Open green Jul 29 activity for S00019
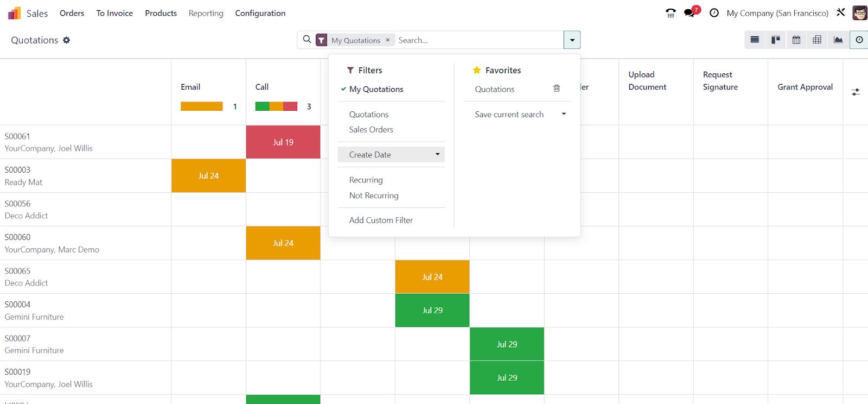This screenshot has height=404, width=868. tap(507, 378)
